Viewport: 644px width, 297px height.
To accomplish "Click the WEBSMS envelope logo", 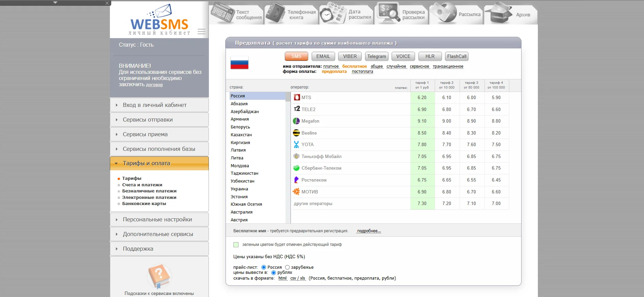I will [159, 18].
